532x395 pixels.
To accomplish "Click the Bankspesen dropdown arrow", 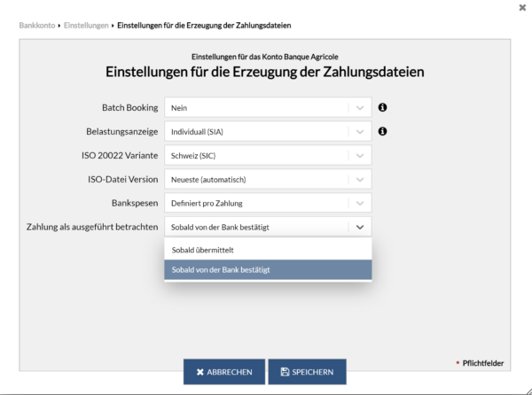I will pos(359,203).
